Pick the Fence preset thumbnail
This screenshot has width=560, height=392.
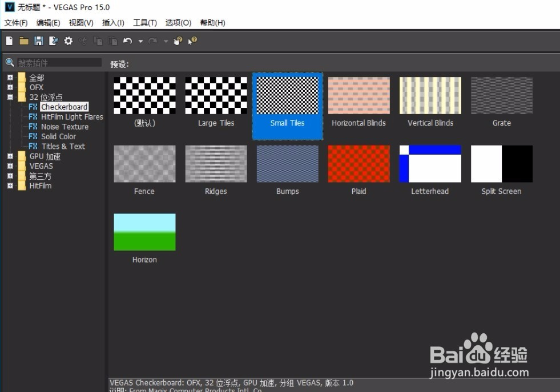(144, 164)
